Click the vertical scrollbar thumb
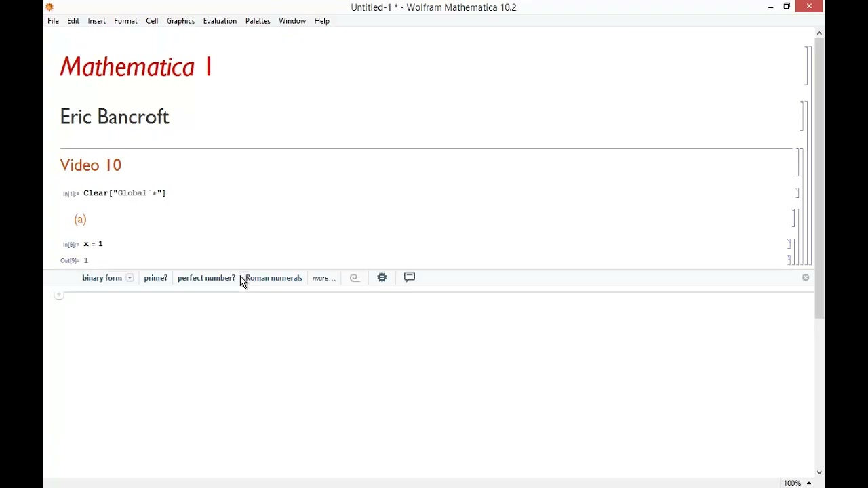 click(819, 178)
